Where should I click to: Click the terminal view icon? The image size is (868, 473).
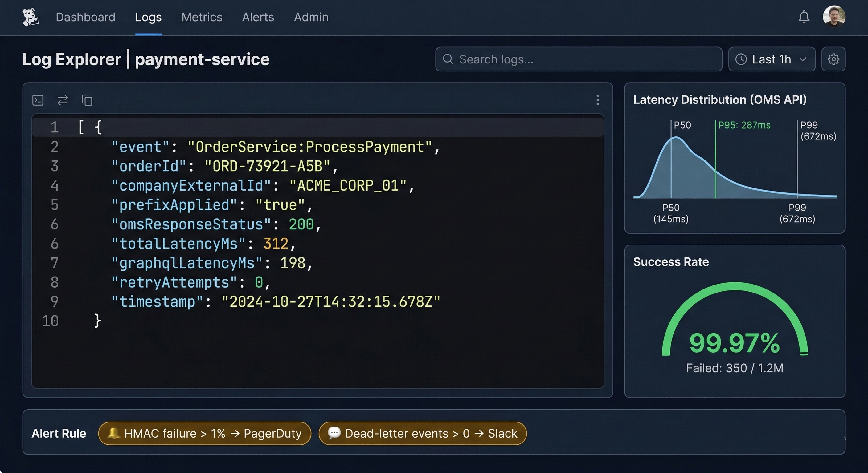pyautogui.click(x=38, y=100)
